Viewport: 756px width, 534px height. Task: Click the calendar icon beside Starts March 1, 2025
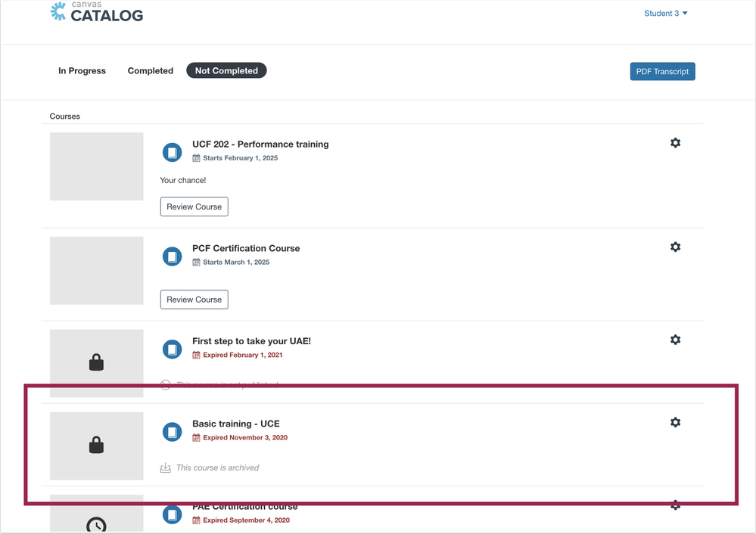point(195,263)
